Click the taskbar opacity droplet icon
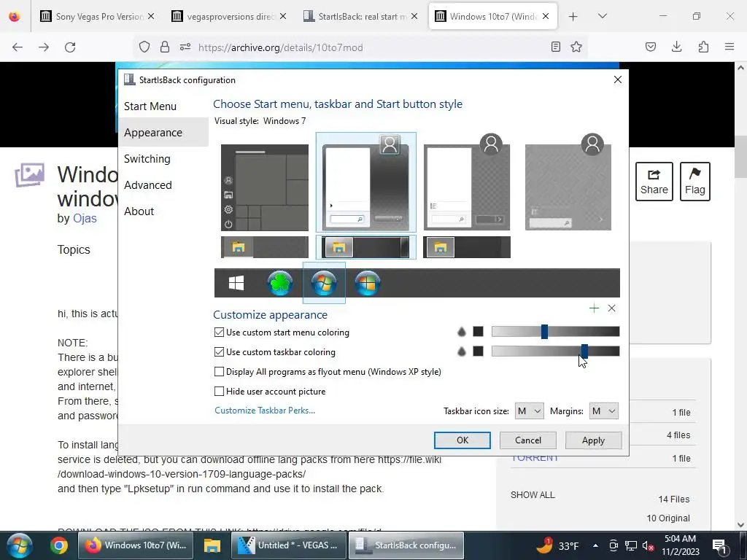Screen dimensions: 747x560 click(x=462, y=351)
